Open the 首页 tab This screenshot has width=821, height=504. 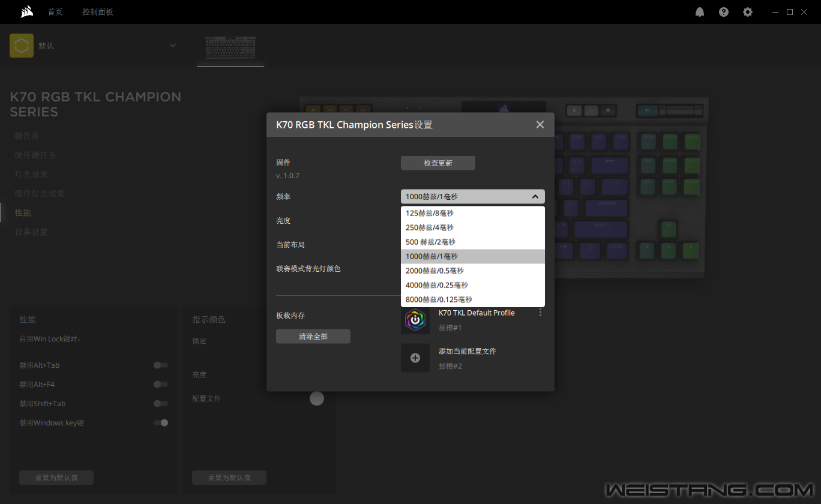(55, 12)
